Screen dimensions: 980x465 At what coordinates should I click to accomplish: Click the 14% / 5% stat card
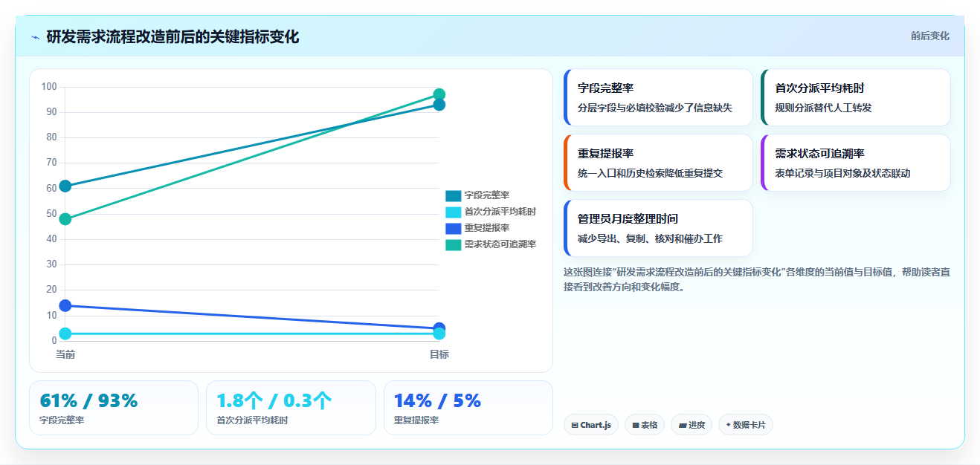468,408
